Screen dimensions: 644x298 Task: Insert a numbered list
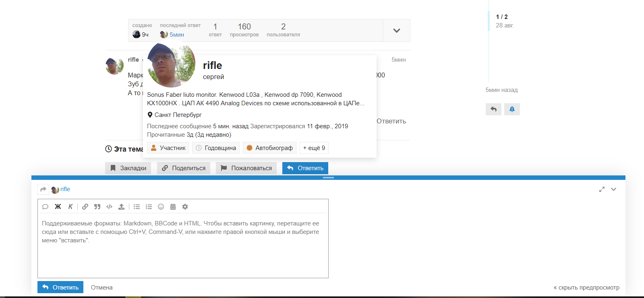[149, 206]
